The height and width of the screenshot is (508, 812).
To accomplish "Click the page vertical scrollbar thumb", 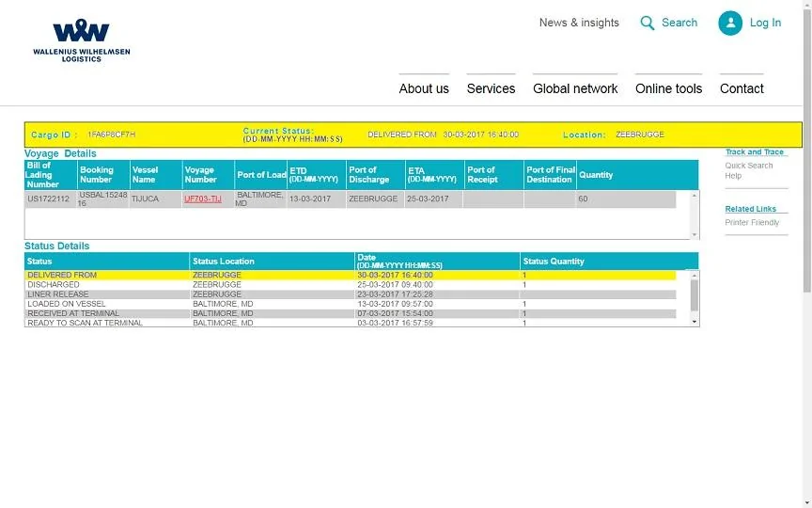I will [x=806, y=151].
